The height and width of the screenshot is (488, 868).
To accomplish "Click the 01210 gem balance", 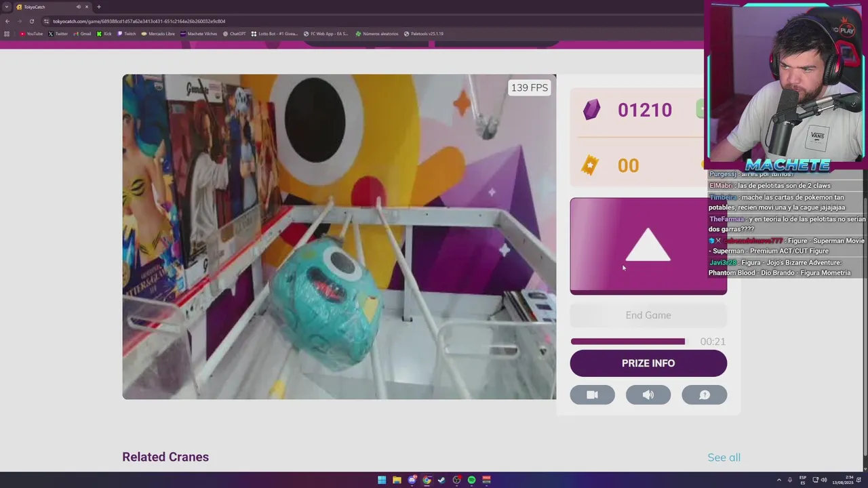I will point(644,110).
